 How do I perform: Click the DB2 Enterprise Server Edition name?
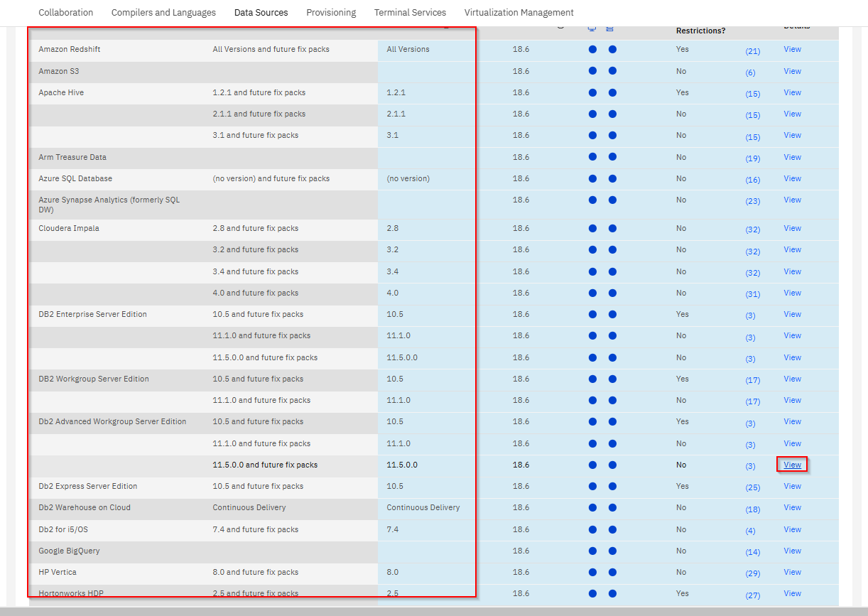(92, 314)
